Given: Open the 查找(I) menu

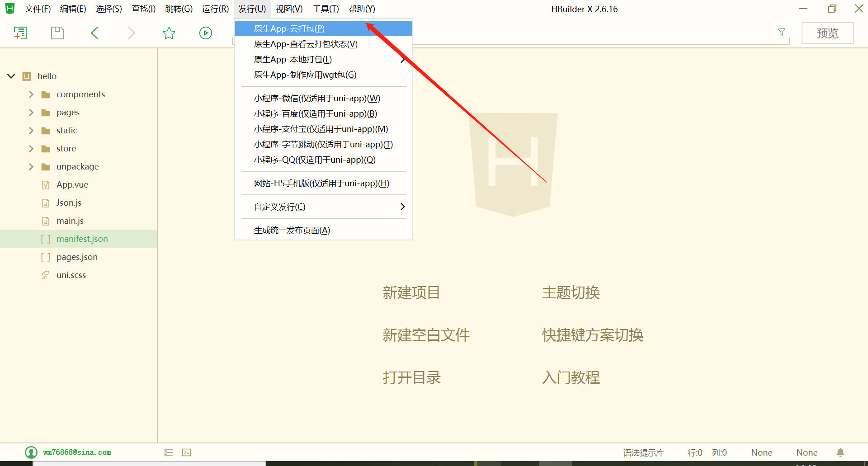Looking at the screenshot, I should (x=143, y=9).
